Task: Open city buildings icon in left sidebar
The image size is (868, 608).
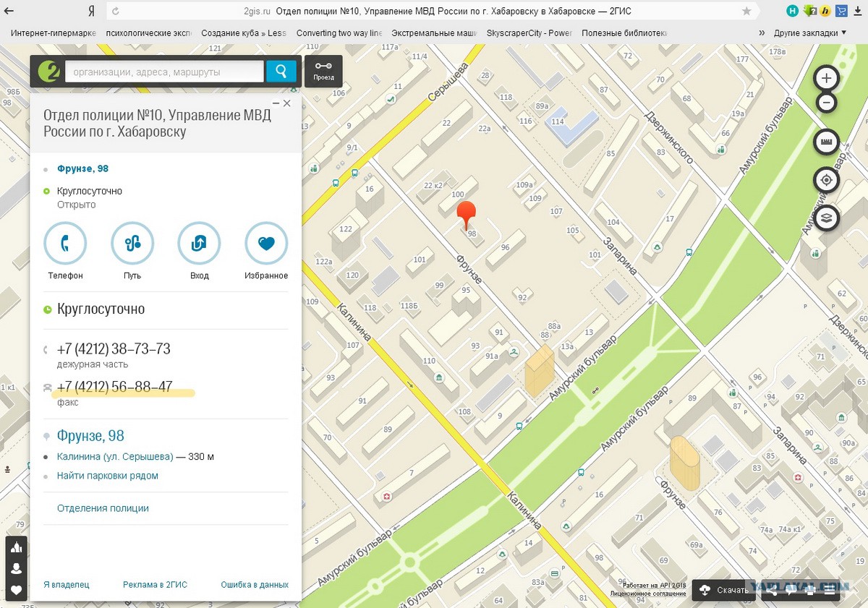Action: 16,547
